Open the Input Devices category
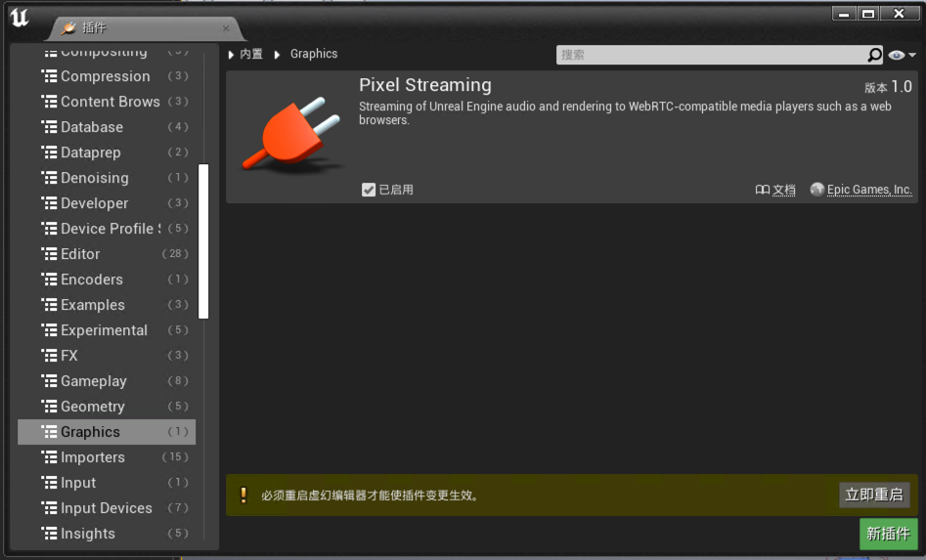 (x=107, y=507)
